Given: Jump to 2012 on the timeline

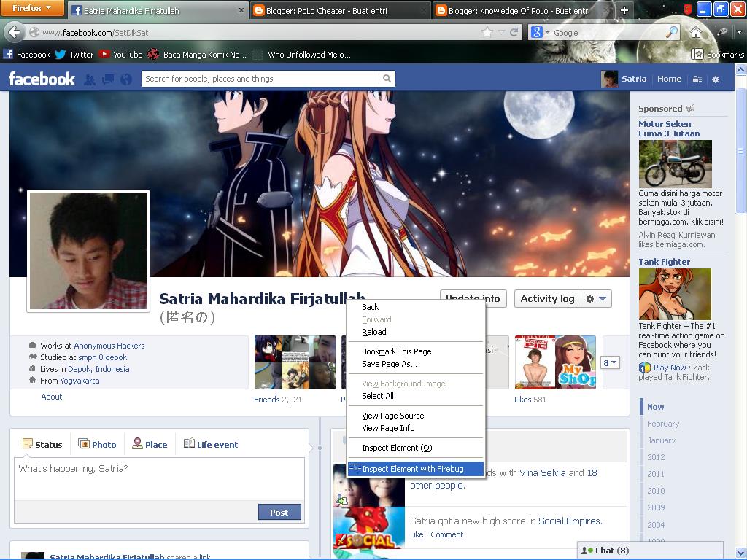Looking at the screenshot, I should click(656, 457).
